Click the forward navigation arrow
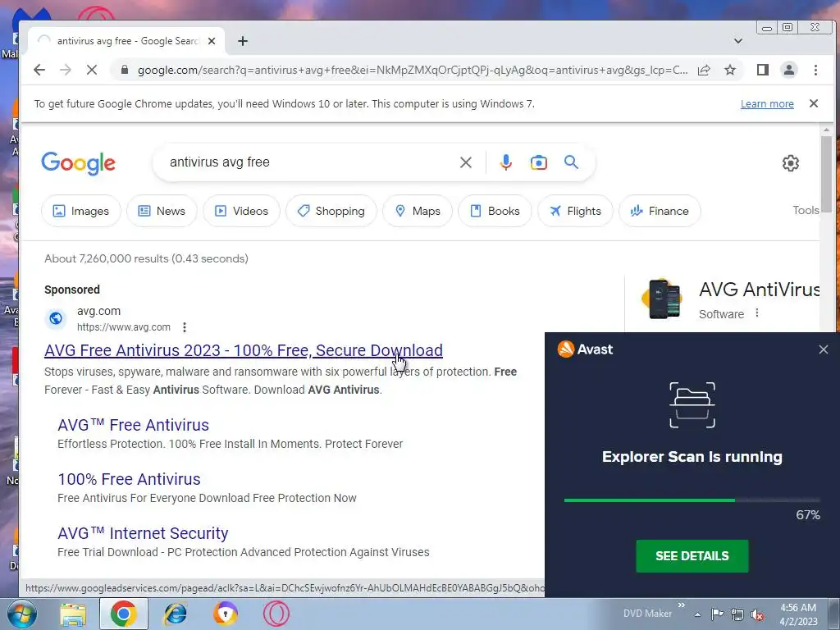Image resolution: width=840 pixels, height=630 pixels. click(x=66, y=70)
